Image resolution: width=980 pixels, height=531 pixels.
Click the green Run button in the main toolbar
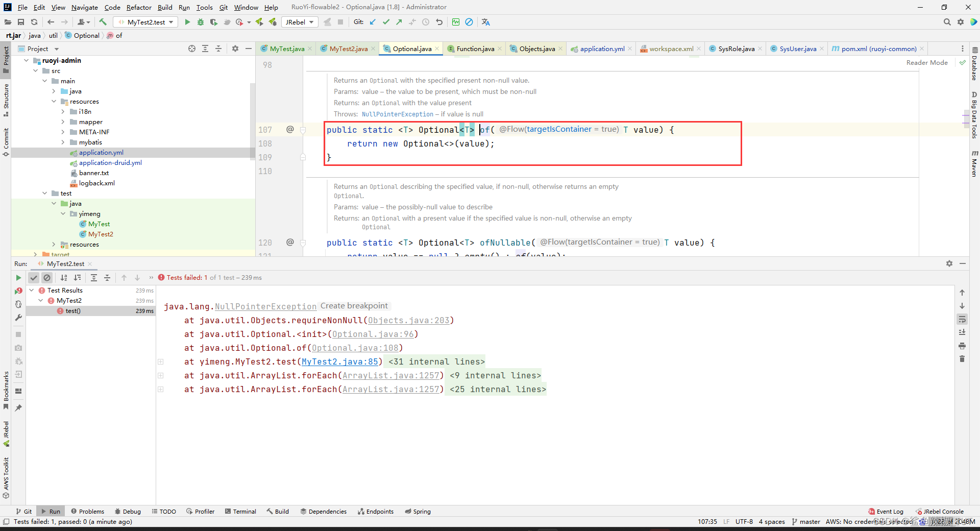point(187,22)
